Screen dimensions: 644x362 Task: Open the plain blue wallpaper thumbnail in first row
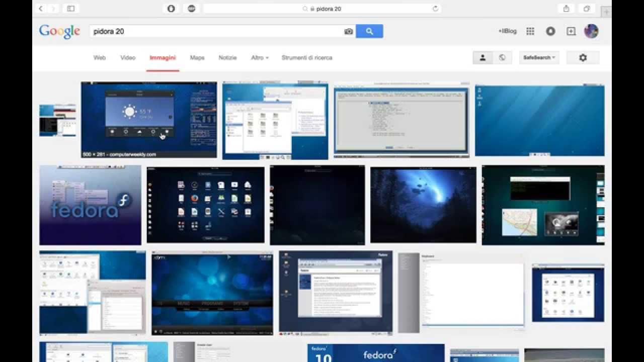click(540, 121)
